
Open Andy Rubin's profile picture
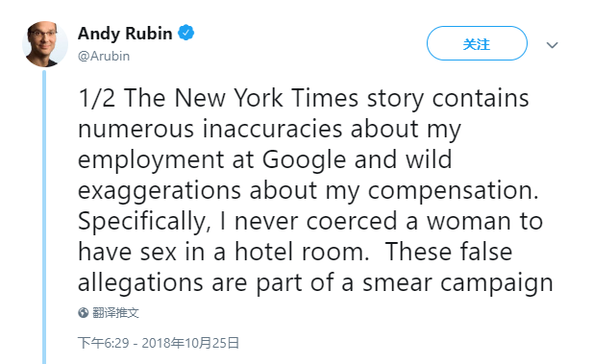(45, 44)
